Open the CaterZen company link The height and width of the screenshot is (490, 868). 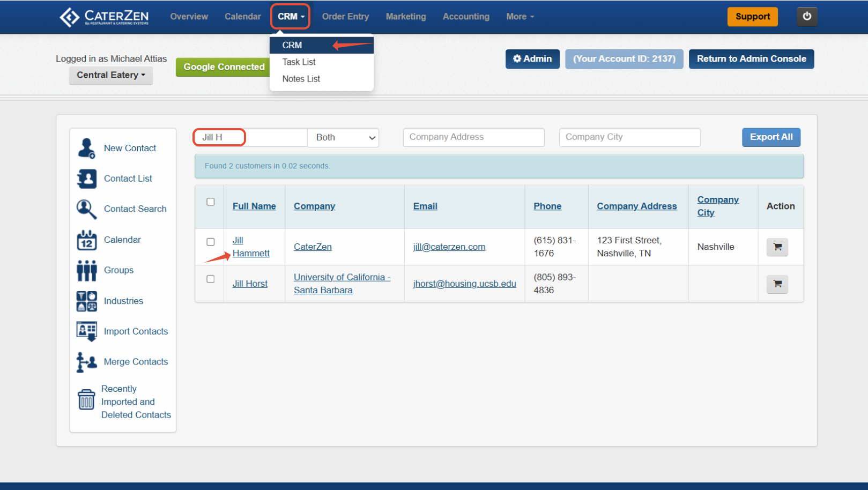pos(313,247)
